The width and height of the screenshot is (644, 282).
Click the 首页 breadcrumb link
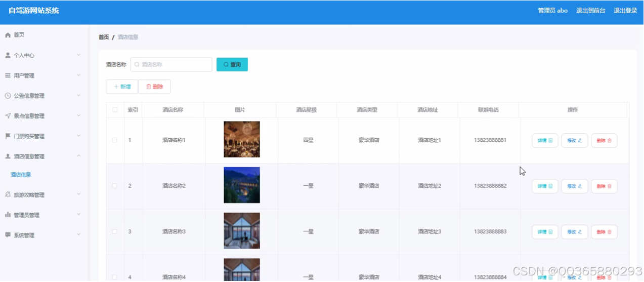pos(104,37)
